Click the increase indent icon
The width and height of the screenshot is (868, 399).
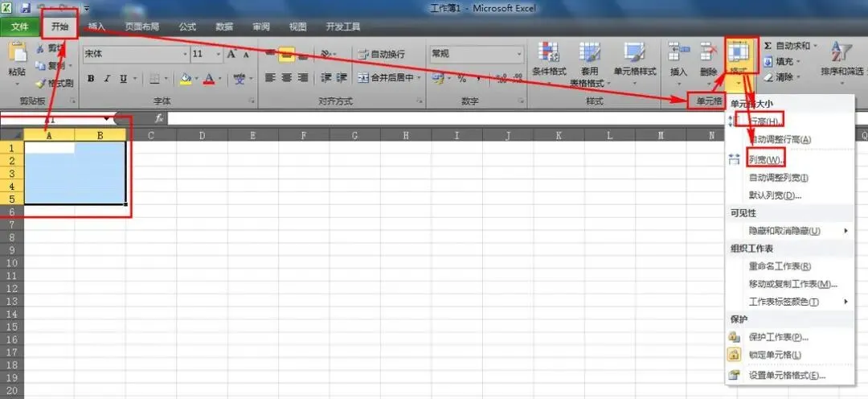[x=342, y=77]
